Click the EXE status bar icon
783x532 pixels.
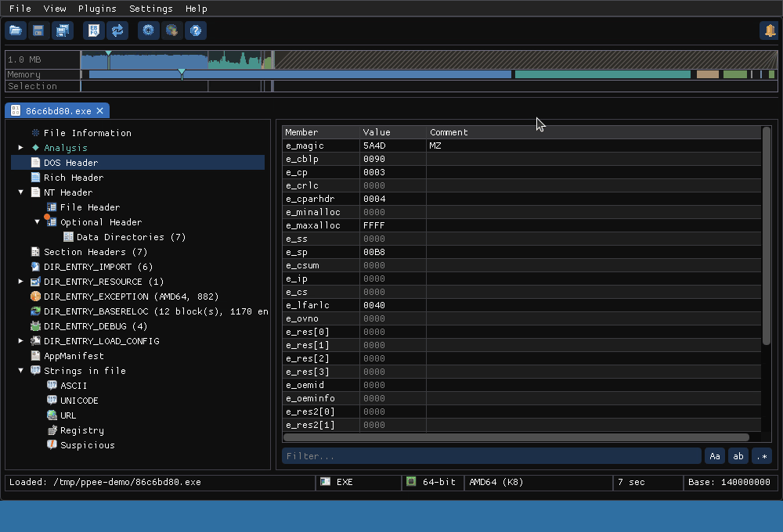(x=325, y=482)
